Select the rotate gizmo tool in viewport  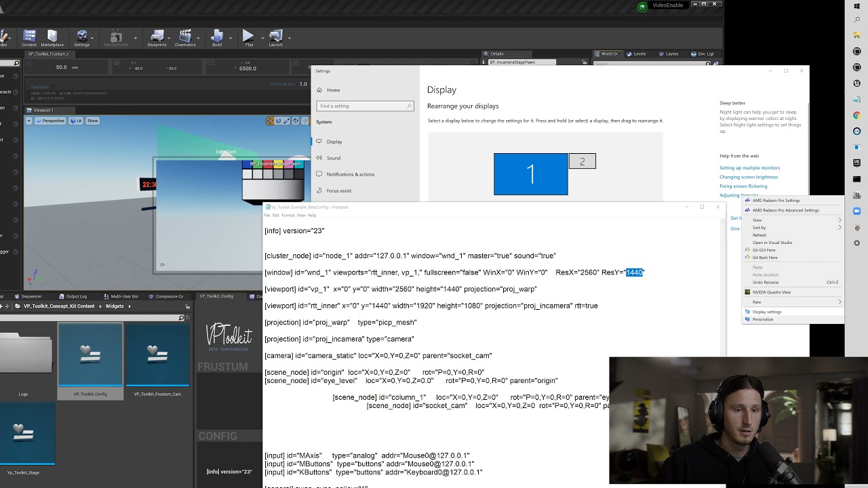click(x=278, y=121)
